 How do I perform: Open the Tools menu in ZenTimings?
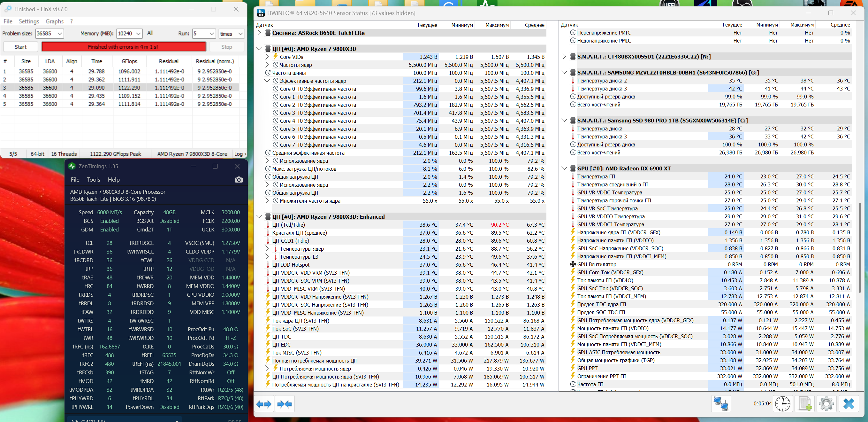point(93,179)
